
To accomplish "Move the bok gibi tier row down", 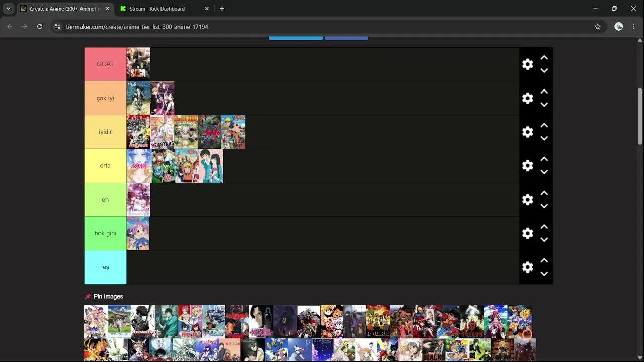I will 544,240.
